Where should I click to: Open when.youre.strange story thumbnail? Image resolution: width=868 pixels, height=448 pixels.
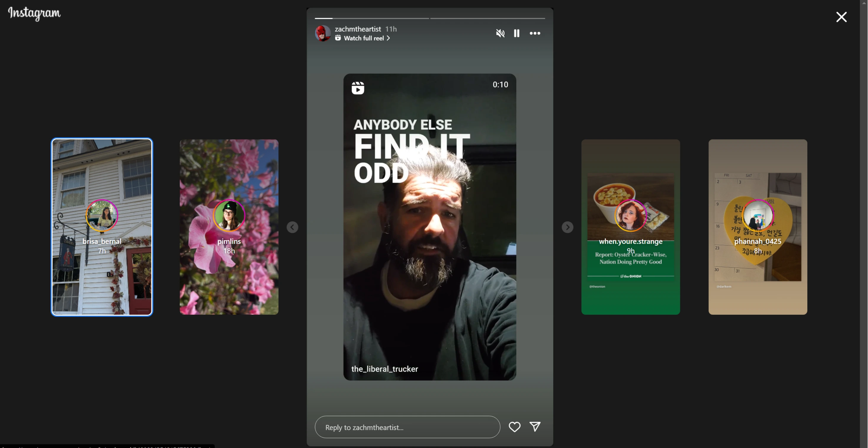click(x=630, y=227)
